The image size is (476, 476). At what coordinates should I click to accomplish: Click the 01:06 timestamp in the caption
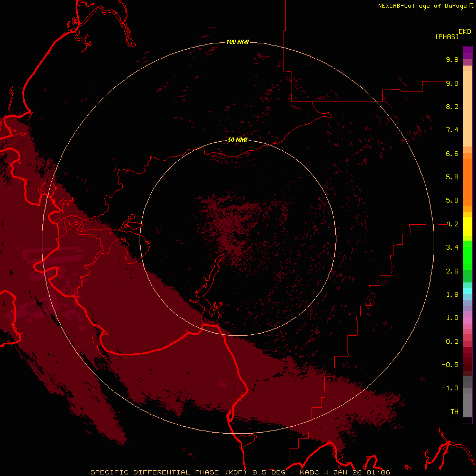pyautogui.click(x=378, y=472)
